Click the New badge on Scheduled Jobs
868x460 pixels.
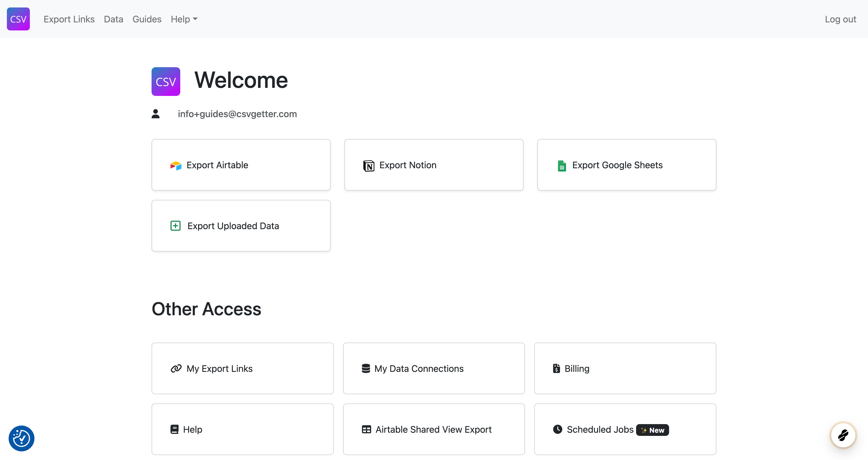tap(652, 430)
